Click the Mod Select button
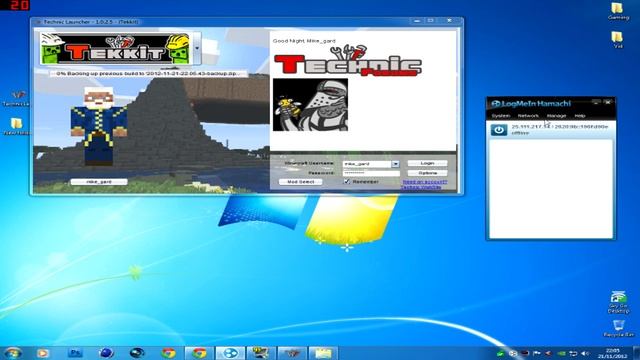This screenshot has height=360, width=640. click(300, 182)
